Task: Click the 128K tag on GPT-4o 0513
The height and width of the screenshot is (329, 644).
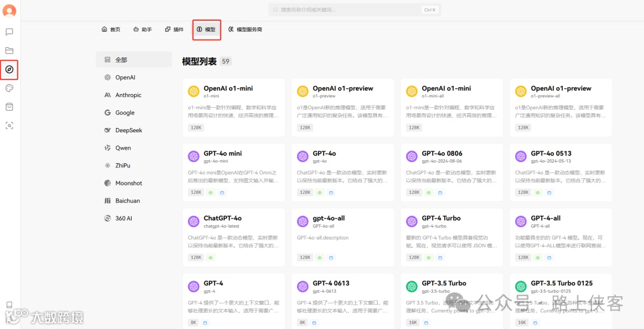Action: [x=524, y=193]
